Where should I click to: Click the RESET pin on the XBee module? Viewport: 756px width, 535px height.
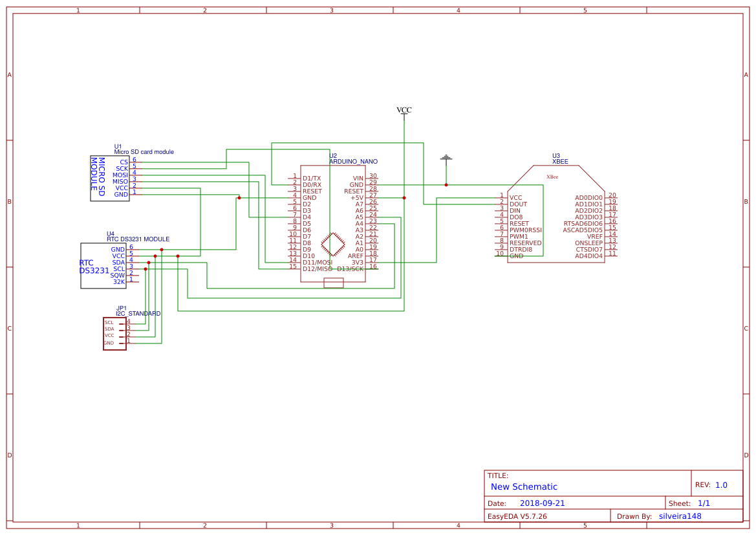[521, 223]
